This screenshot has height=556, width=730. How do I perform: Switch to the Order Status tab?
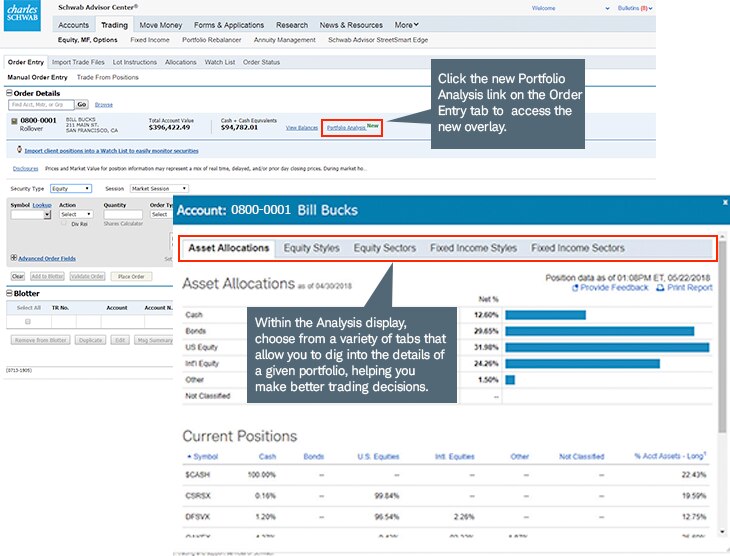(x=261, y=62)
